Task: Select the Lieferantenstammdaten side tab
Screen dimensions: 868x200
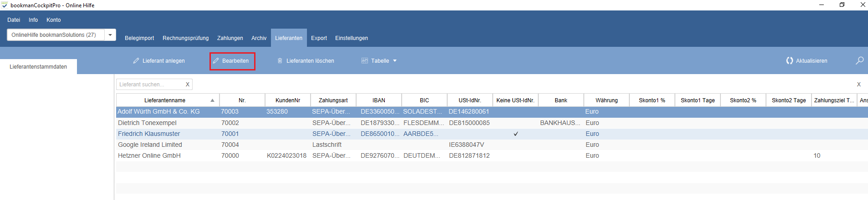Action: 38,67
